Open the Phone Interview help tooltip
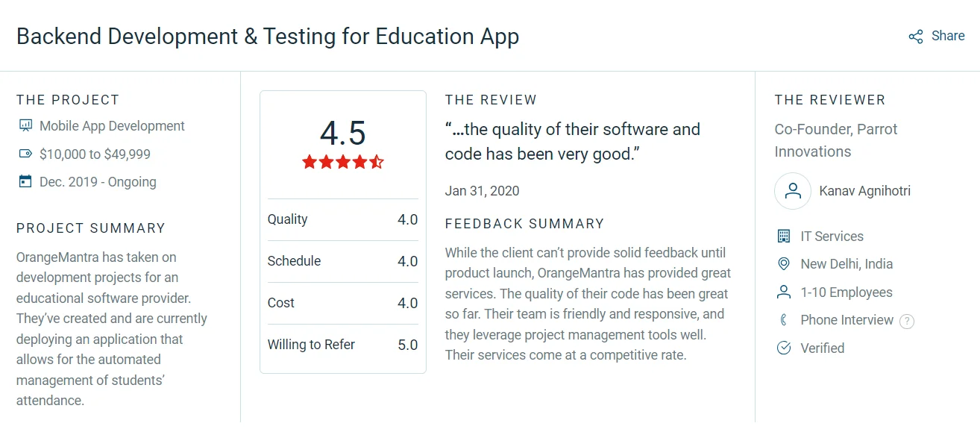This screenshot has height=429, width=980. pos(907,322)
